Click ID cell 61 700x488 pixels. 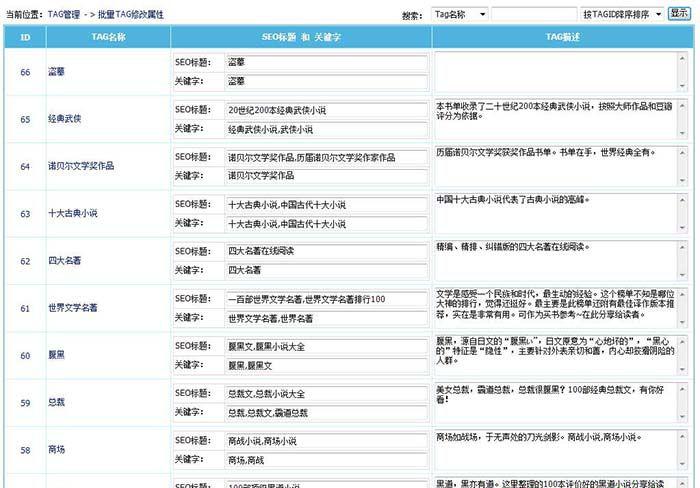[x=25, y=309]
